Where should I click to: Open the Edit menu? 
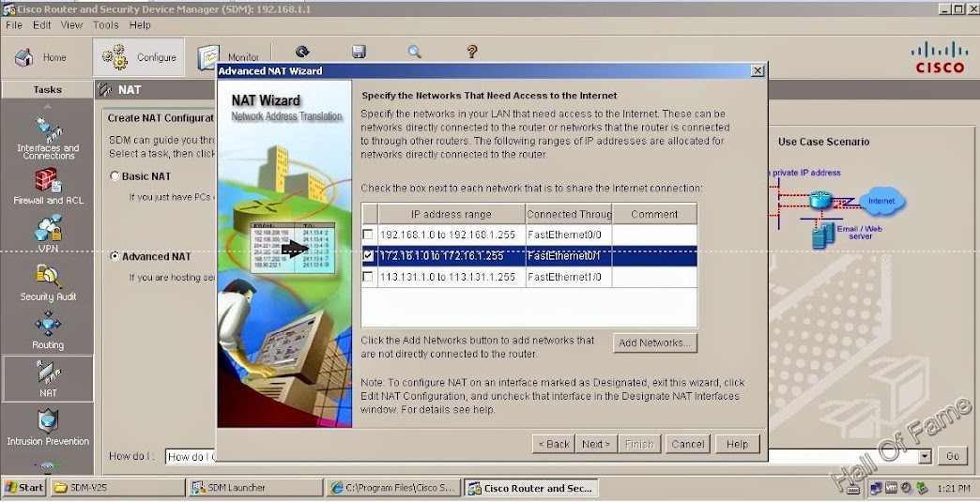coord(42,25)
